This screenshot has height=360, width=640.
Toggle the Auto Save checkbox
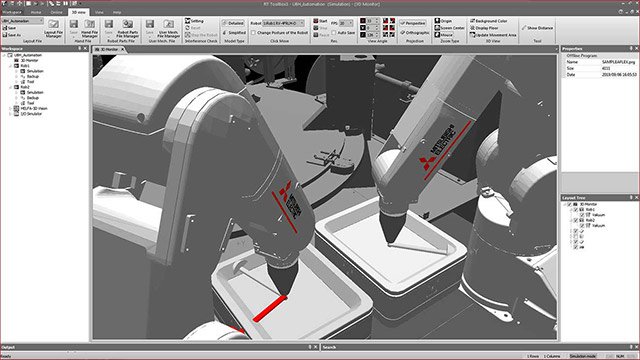pyautogui.click(x=334, y=33)
